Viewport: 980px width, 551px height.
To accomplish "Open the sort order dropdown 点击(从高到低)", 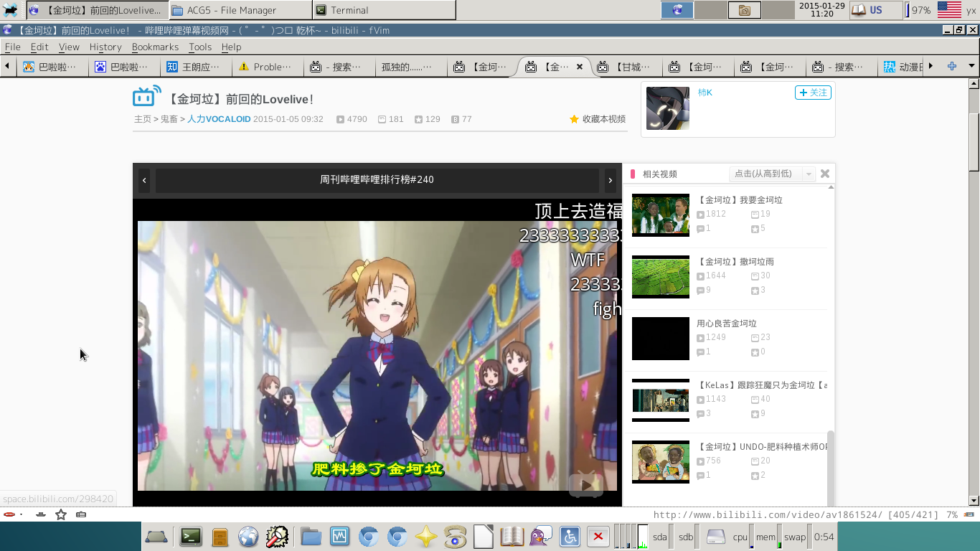I will [x=772, y=174].
